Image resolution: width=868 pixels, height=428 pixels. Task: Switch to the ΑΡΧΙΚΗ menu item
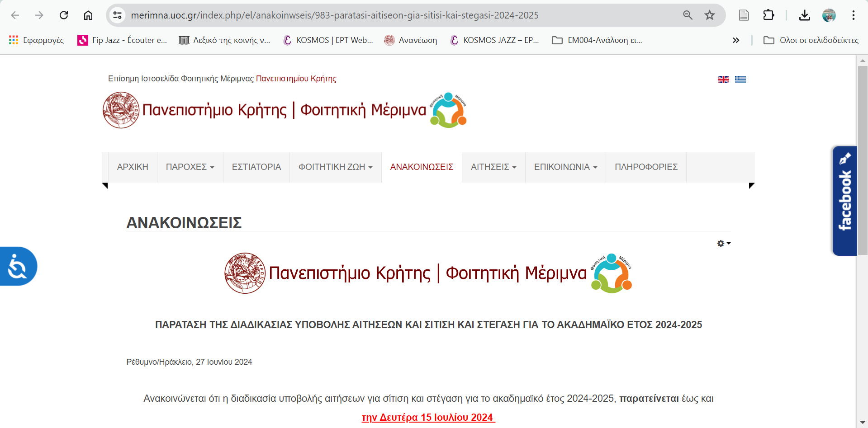point(132,167)
